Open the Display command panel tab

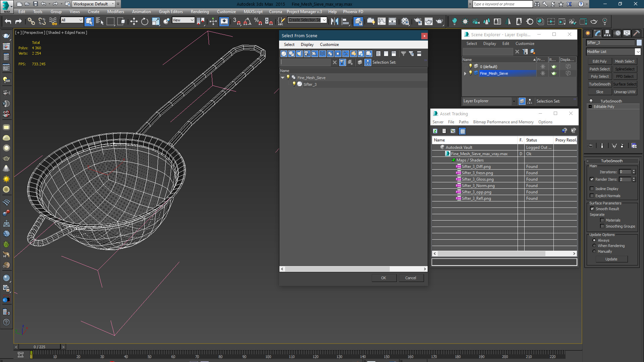point(627,33)
